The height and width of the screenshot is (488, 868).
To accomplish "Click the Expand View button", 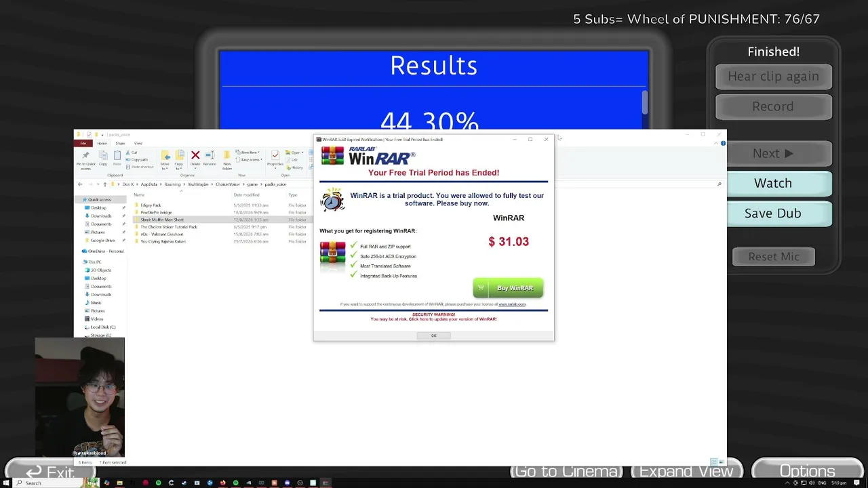I will pyautogui.click(x=686, y=471).
